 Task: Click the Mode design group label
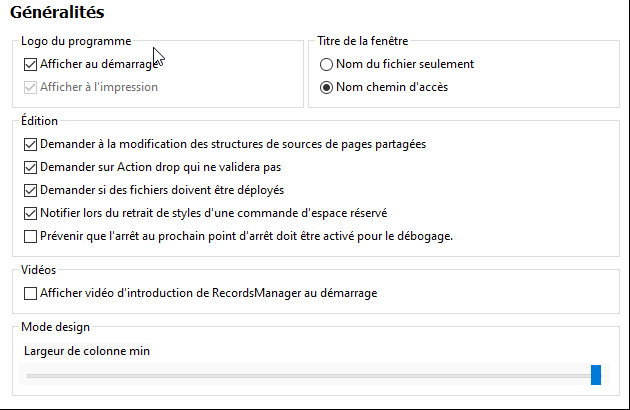55,327
